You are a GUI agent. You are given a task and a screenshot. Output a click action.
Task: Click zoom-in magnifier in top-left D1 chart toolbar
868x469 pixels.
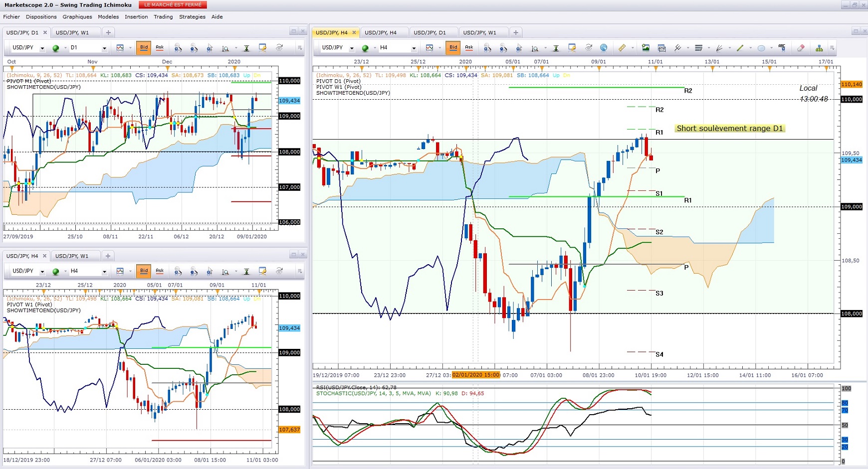point(178,48)
